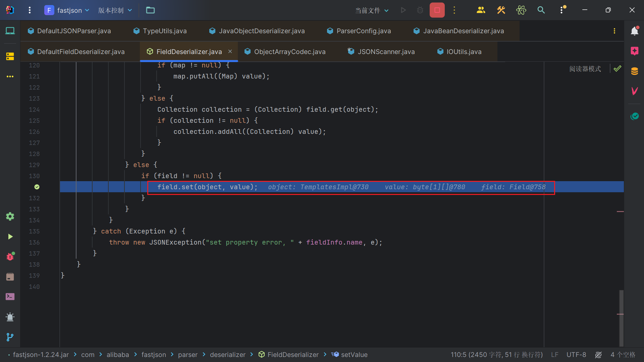Open the fastjson project dropdown
The image size is (644, 362).
tap(67, 10)
